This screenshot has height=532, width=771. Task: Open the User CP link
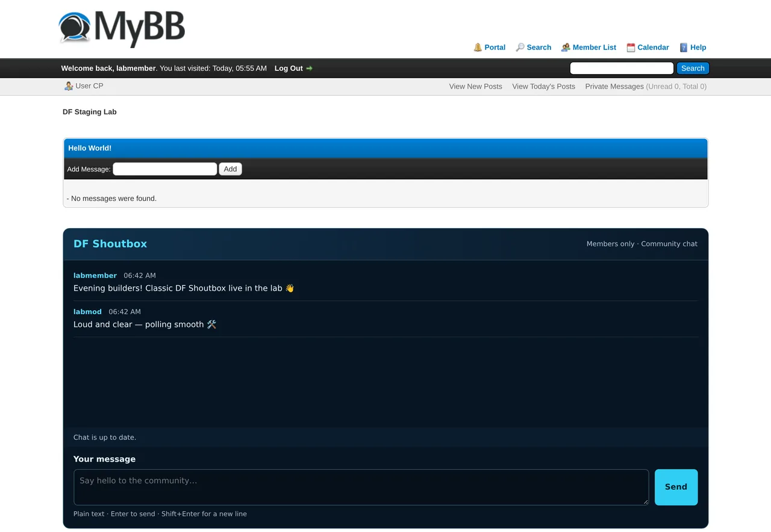coord(89,86)
